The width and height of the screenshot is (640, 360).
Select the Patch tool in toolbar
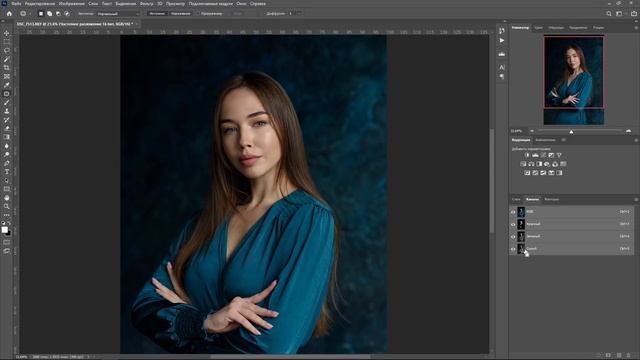pyautogui.click(x=7, y=94)
